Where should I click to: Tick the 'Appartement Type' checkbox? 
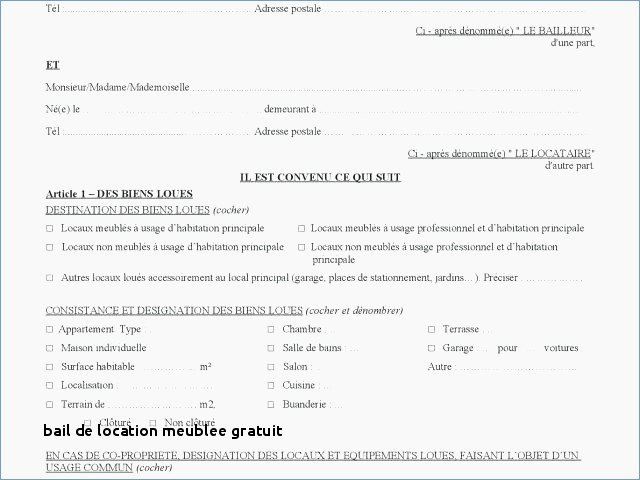pos(49,329)
